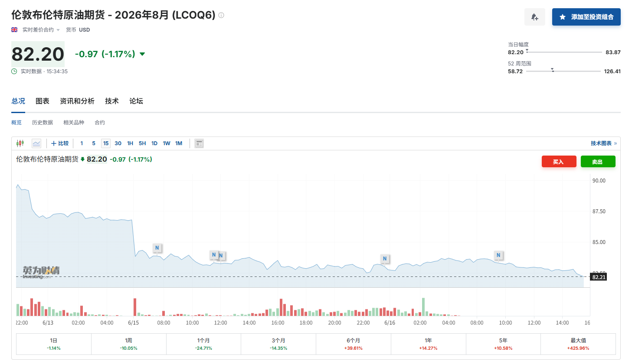Click the bell alert icon button

click(534, 17)
